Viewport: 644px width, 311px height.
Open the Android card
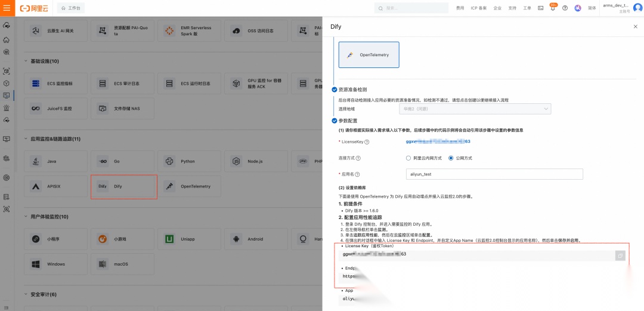pyautogui.click(x=256, y=239)
